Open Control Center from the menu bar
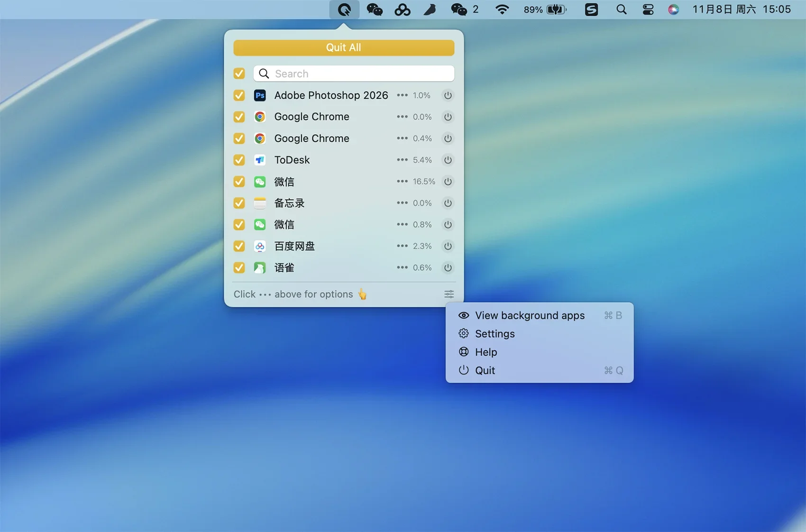Image resolution: width=806 pixels, height=532 pixels. 648,9
